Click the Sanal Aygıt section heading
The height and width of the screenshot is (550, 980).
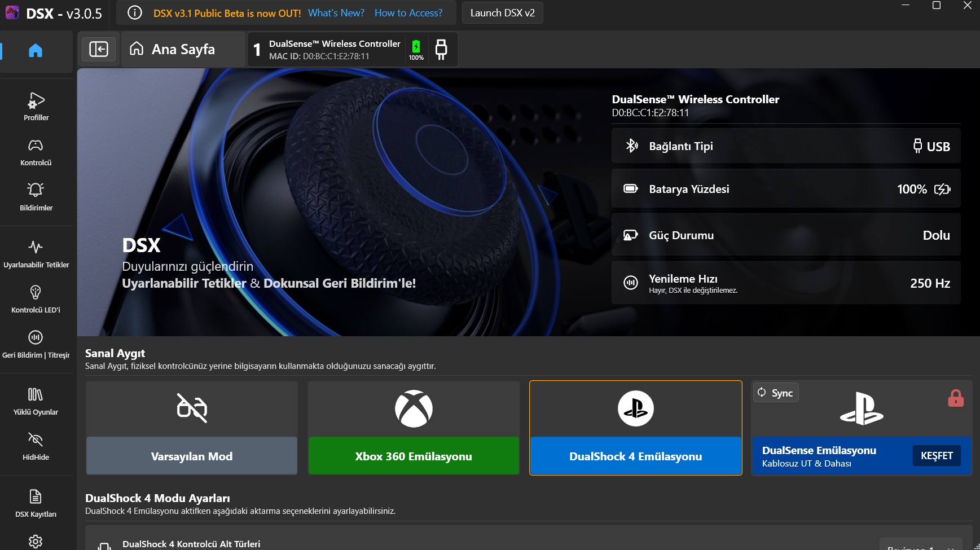115,353
